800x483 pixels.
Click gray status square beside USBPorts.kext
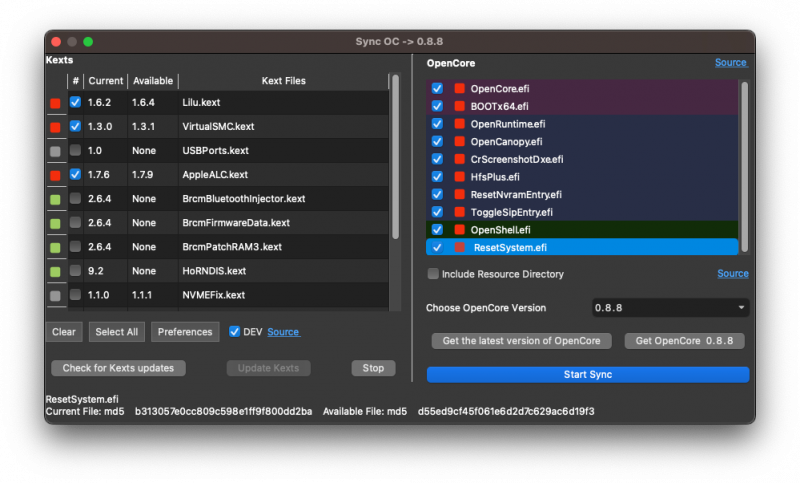[x=55, y=151]
